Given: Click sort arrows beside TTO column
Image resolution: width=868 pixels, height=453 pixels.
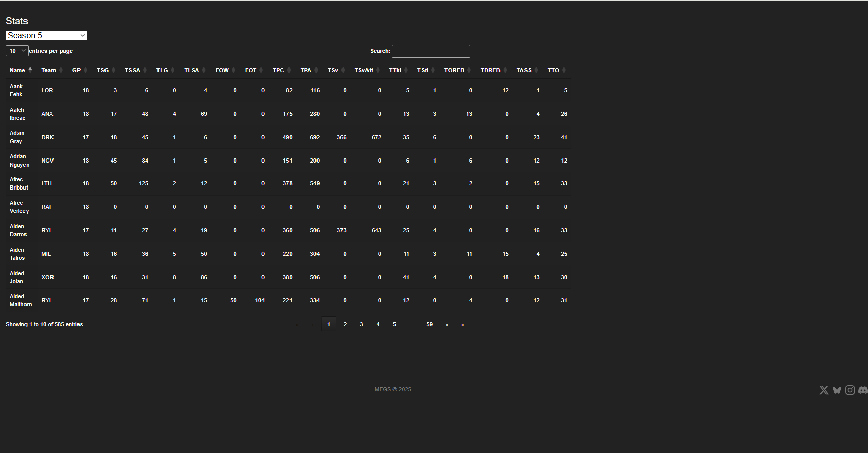Looking at the screenshot, I should coord(564,70).
